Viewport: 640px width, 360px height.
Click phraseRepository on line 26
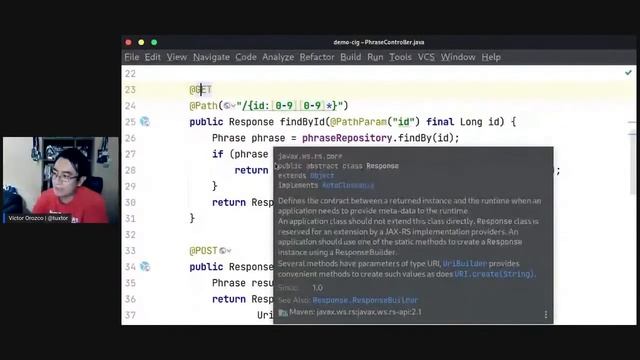(347, 138)
